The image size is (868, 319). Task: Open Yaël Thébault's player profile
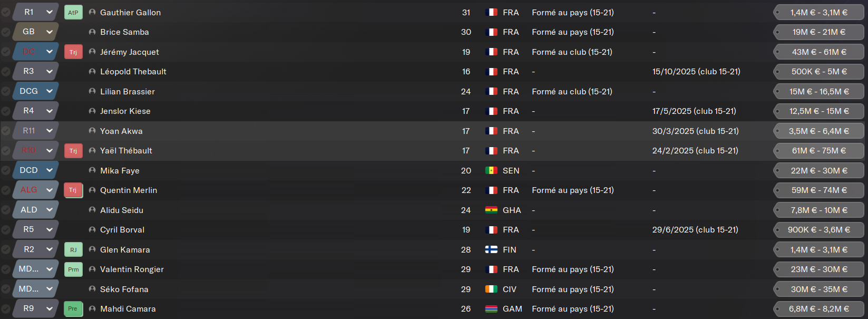pyautogui.click(x=126, y=151)
